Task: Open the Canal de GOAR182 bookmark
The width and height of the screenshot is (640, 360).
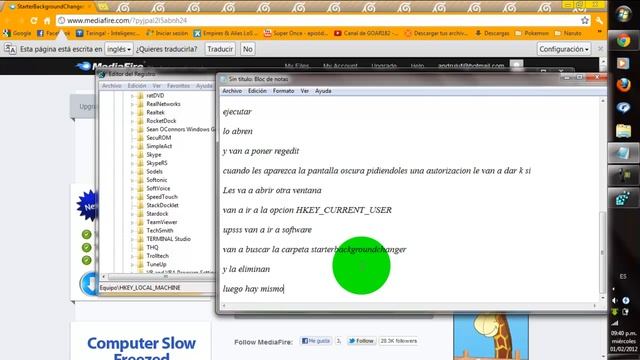Action: (366, 33)
